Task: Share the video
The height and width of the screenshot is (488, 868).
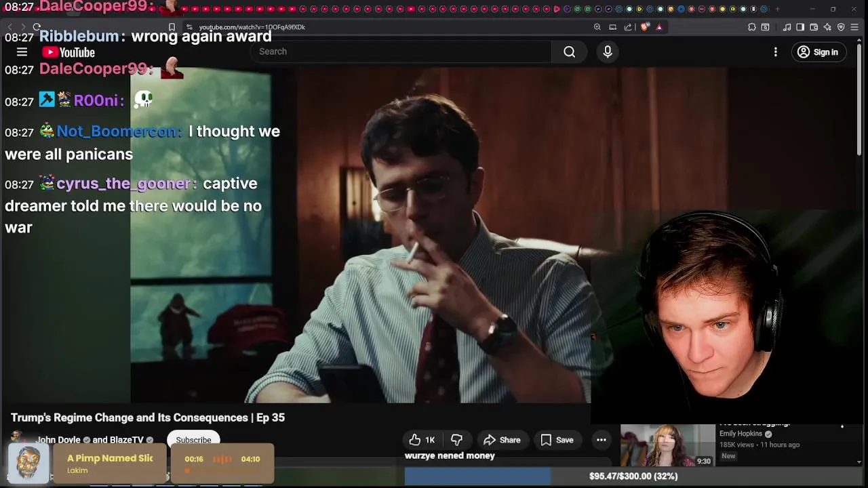Action: coord(502,440)
